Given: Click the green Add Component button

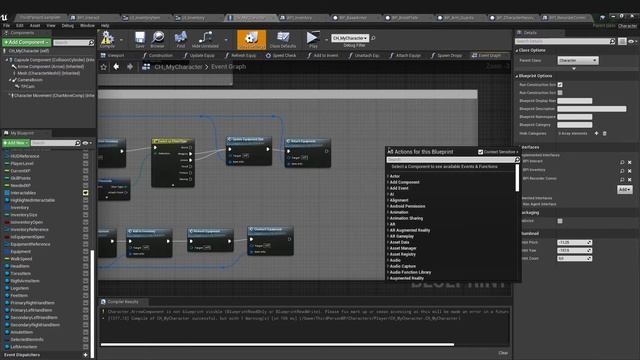Looking at the screenshot, I should tap(27, 42).
